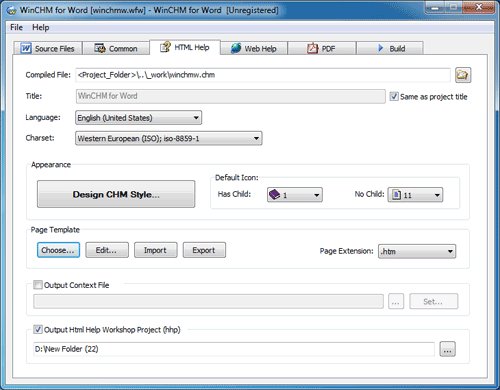Click the Word icon on Source Files tab
The image size is (500, 390).
click(26, 48)
